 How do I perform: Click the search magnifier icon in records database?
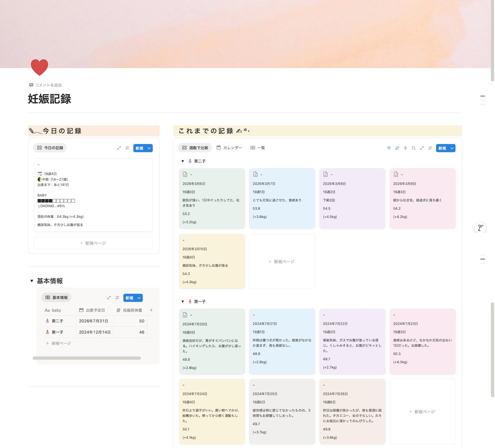(413, 148)
